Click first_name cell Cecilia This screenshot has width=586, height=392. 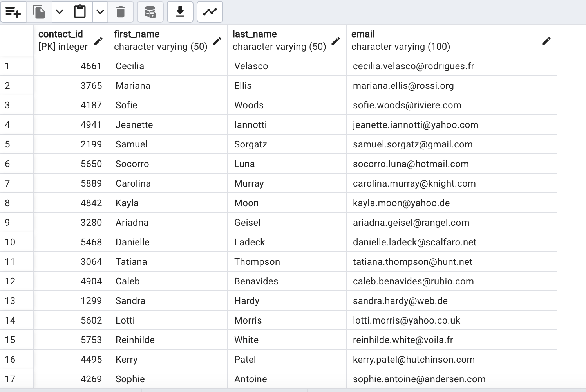tap(168, 66)
